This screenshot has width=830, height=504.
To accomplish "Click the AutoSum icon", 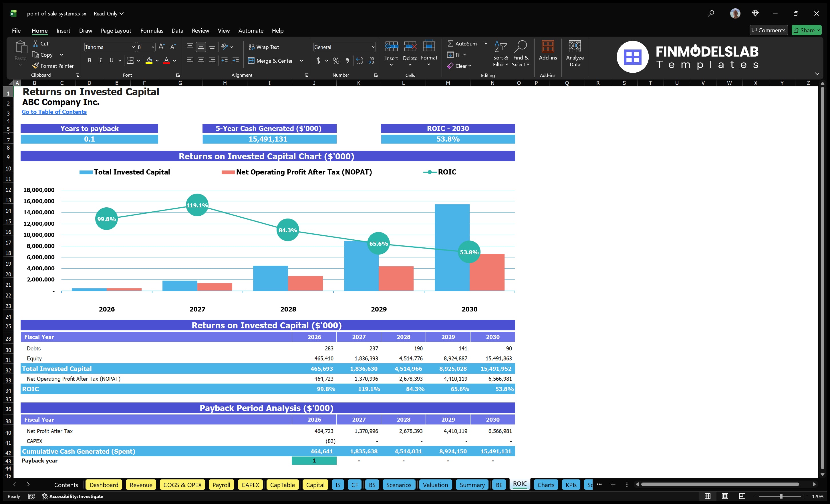I will pos(451,43).
